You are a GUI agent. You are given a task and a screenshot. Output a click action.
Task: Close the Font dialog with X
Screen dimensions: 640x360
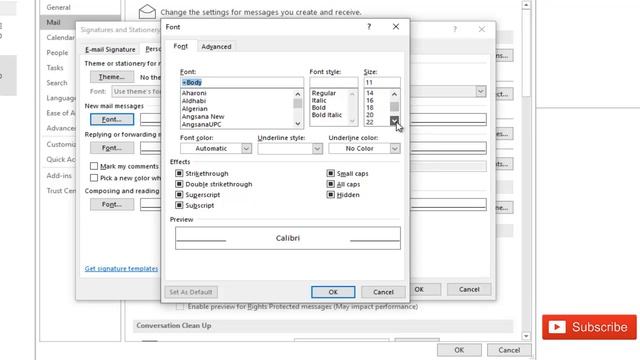[396, 27]
